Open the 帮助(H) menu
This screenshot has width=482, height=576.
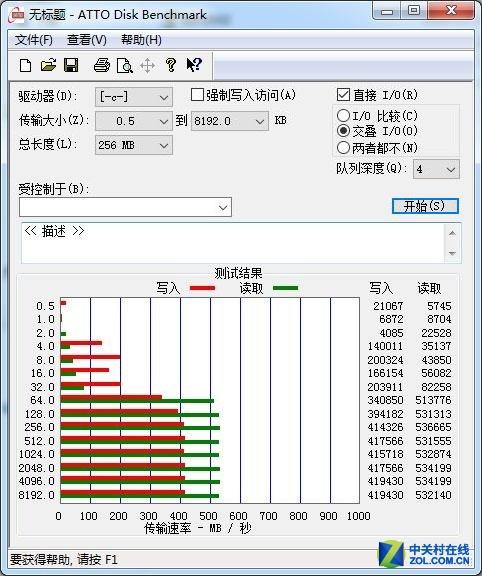141,40
